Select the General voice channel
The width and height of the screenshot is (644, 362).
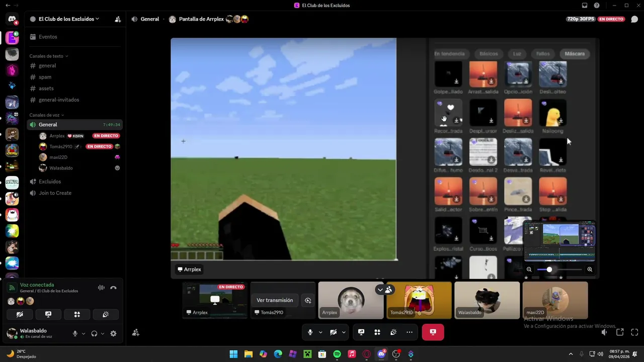coord(74,125)
